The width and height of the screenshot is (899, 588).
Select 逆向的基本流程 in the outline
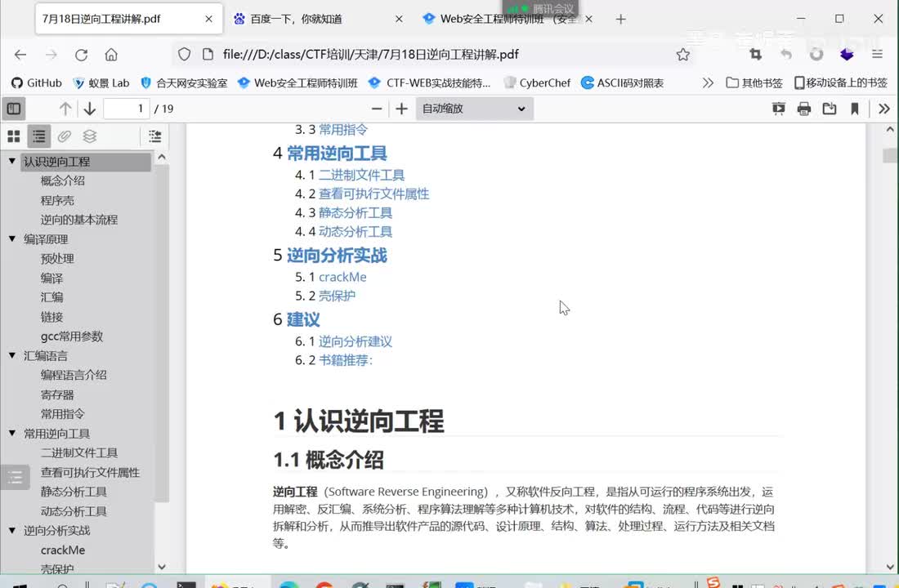(79, 220)
